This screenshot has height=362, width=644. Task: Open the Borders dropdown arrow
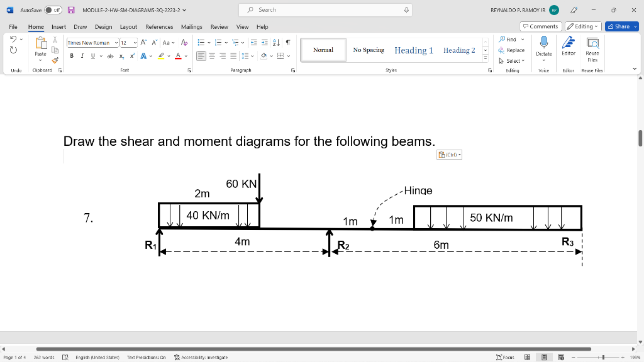click(x=289, y=56)
